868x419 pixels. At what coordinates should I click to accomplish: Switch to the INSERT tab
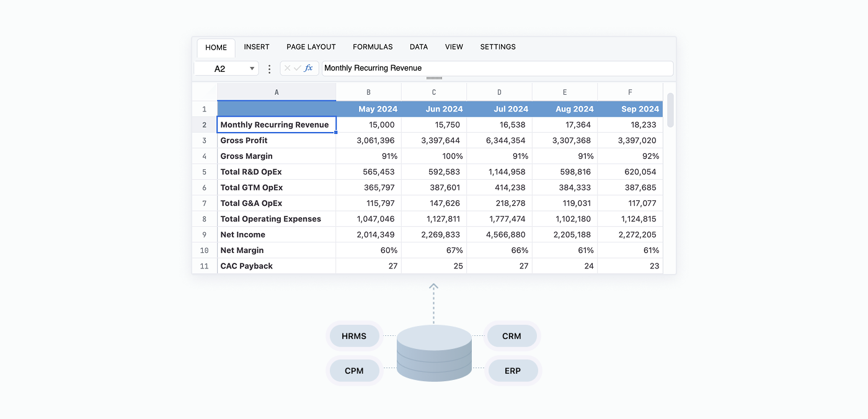257,47
